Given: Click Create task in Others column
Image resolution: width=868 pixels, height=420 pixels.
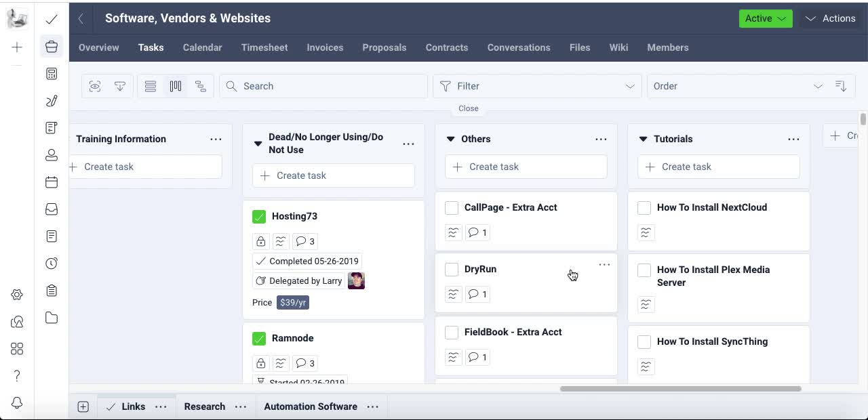Looking at the screenshot, I should point(526,167).
